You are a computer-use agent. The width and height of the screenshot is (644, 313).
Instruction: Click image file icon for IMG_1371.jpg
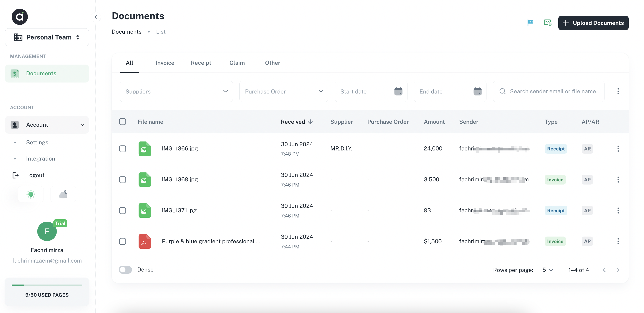[x=145, y=210]
